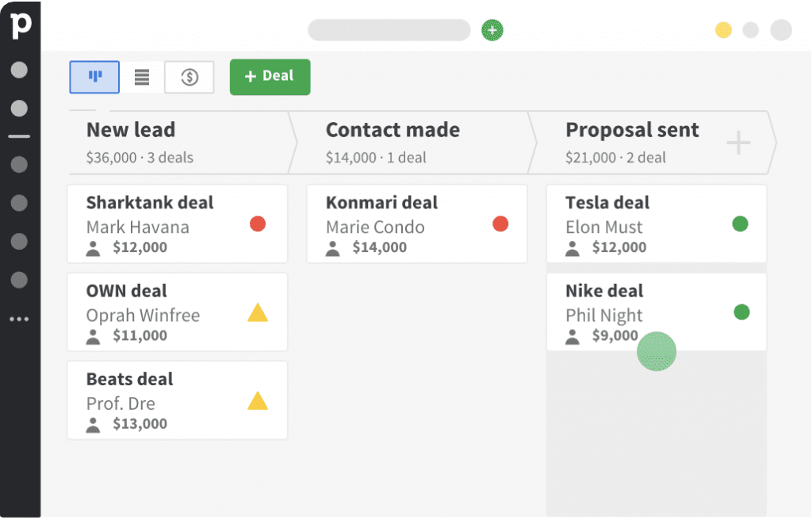Image resolution: width=812 pixels, height=520 pixels.
Task: Open the forecast dollar view icon
Action: 189,77
